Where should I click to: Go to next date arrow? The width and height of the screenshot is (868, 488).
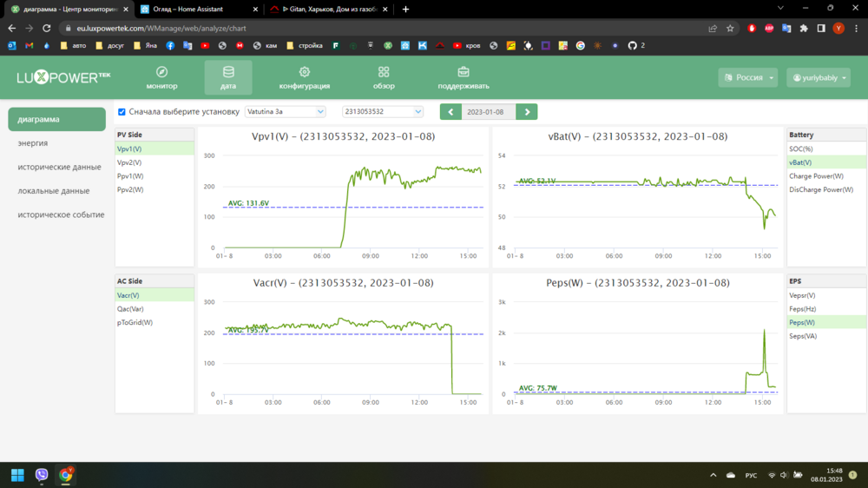526,112
